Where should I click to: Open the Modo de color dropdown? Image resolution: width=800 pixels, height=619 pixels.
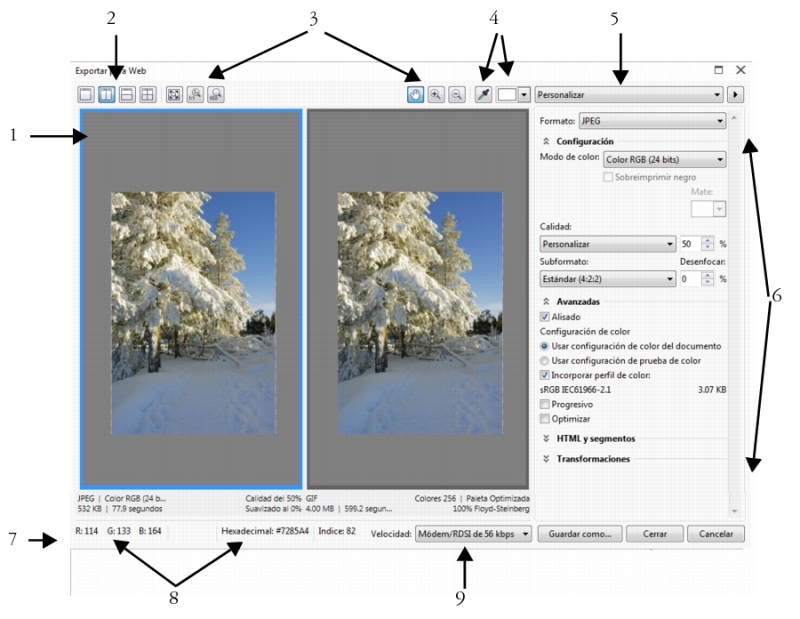pos(665,158)
